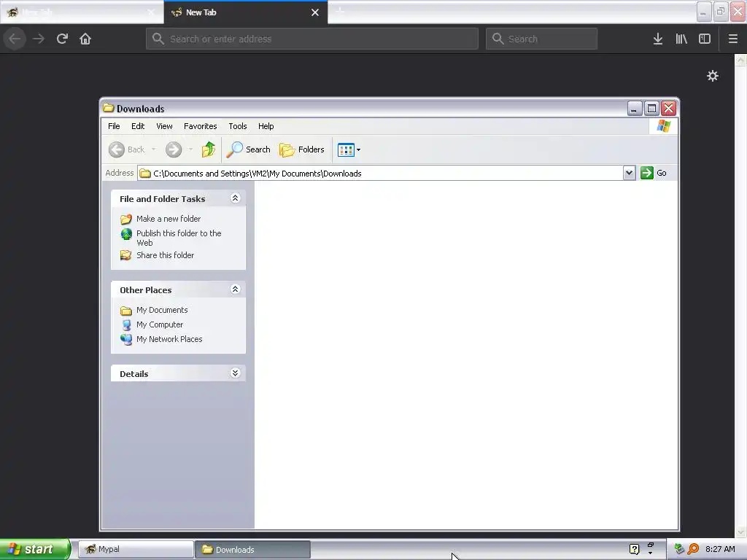Click the Start button
Screen dimensions: 747x560
coord(35,549)
